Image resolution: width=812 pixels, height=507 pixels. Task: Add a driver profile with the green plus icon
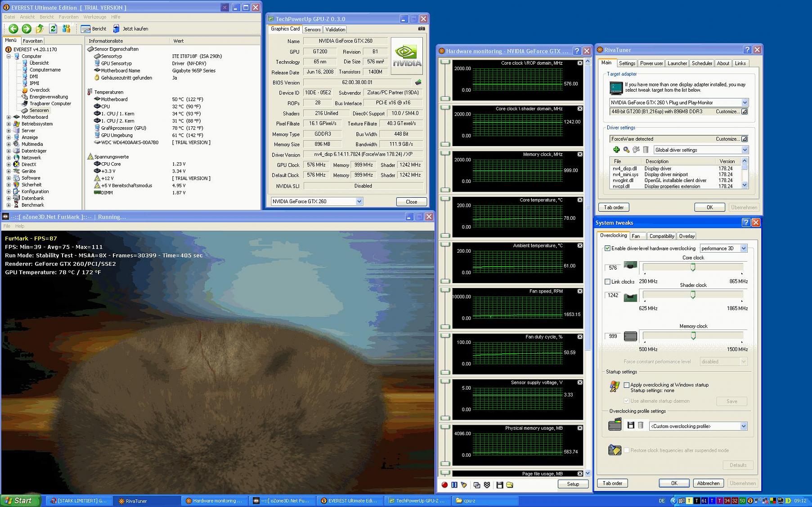tap(616, 150)
